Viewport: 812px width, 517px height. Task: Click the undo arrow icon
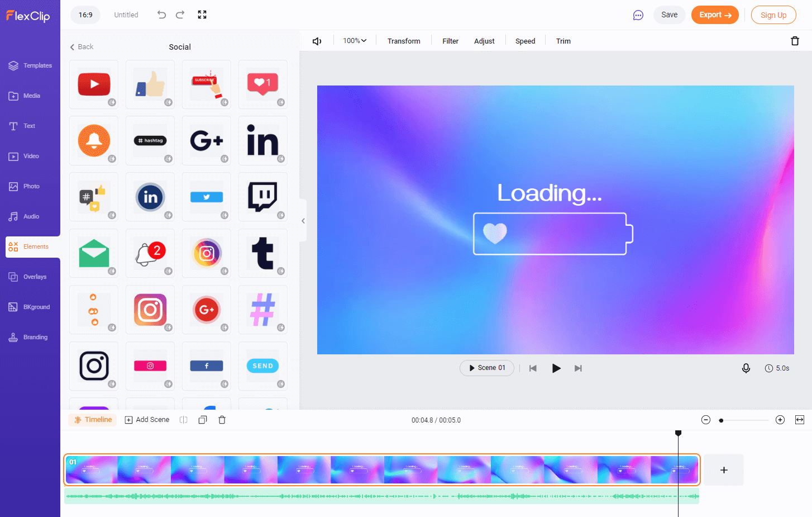point(161,15)
